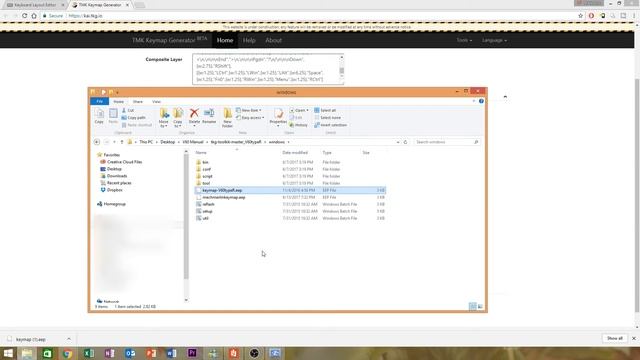Open Outlook from the taskbar
The height and width of the screenshot is (360, 640).
(130, 353)
